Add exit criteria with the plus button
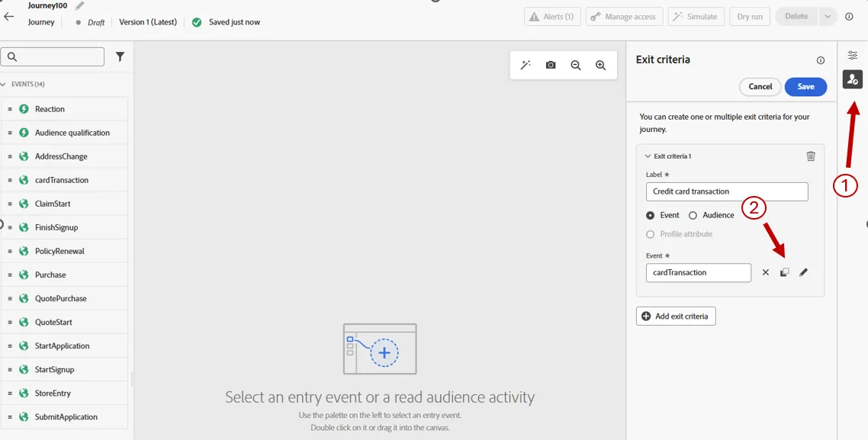This screenshot has height=440, width=868. (x=676, y=316)
